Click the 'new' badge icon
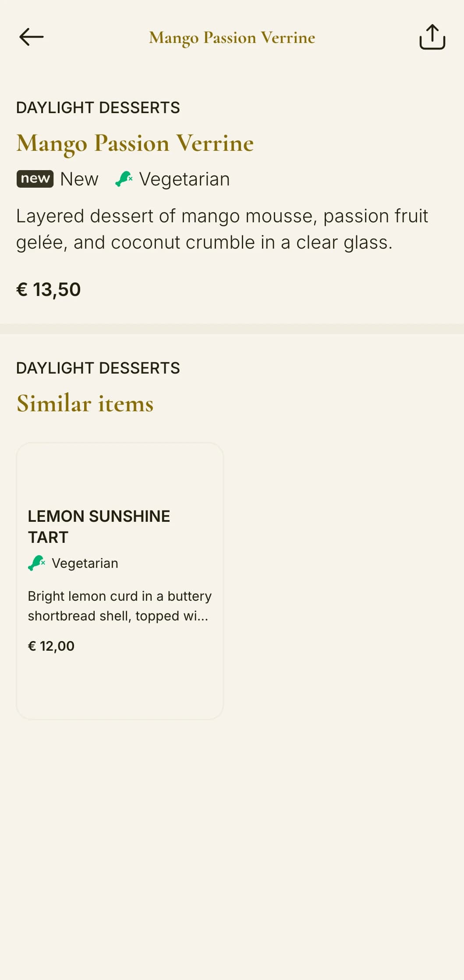Image resolution: width=464 pixels, height=980 pixels. click(x=35, y=179)
